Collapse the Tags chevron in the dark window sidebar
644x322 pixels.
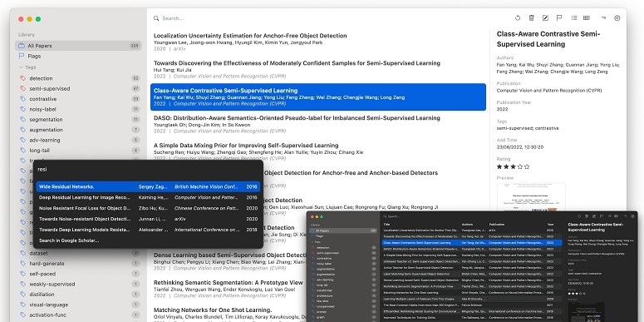click(312, 242)
